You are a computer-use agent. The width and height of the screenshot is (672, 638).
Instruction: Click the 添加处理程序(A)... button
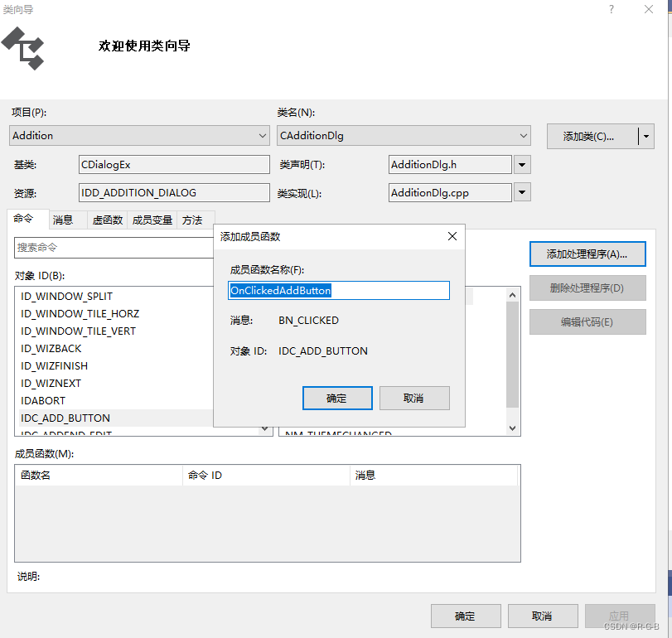[x=587, y=254]
